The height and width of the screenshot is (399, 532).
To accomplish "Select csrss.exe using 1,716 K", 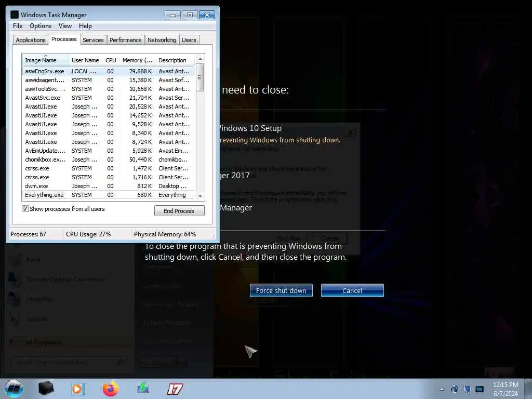I will (108, 177).
